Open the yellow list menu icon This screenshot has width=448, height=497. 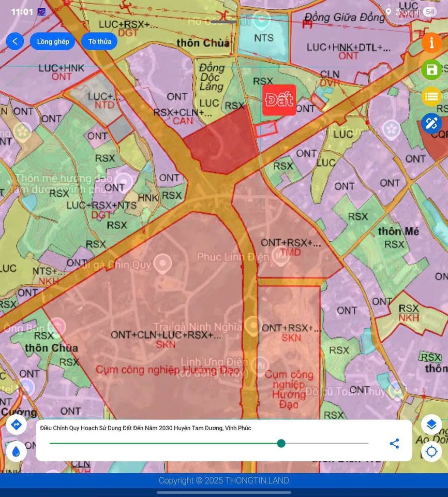pos(431,96)
